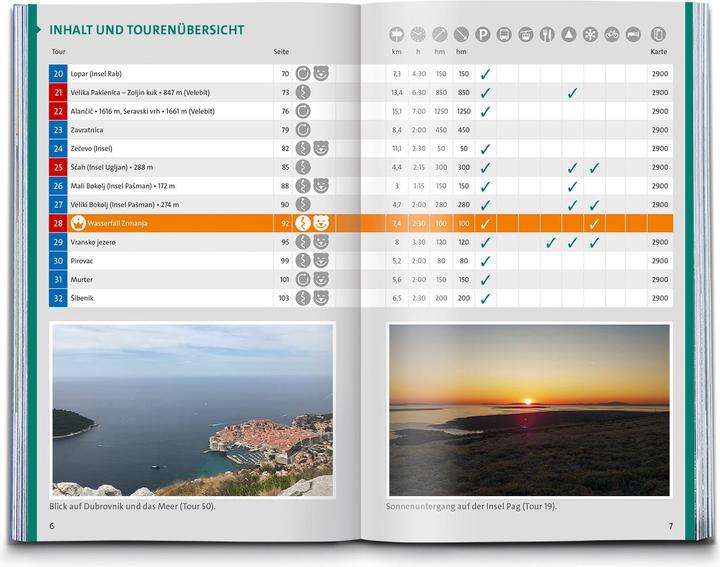This screenshot has width=720, height=567.
Task: Click the fork and knife restaurant icon
Action: (x=547, y=34)
